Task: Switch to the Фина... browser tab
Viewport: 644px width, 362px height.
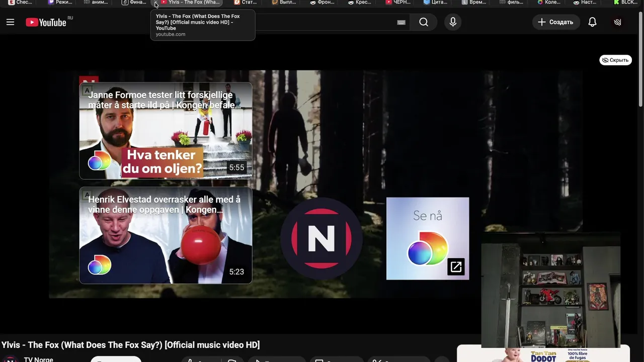Action: tap(134, 3)
